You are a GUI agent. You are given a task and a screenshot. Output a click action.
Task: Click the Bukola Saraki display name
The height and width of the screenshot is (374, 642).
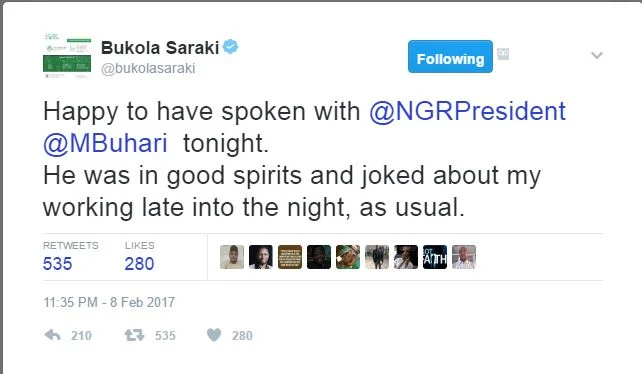tap(160, 48)
